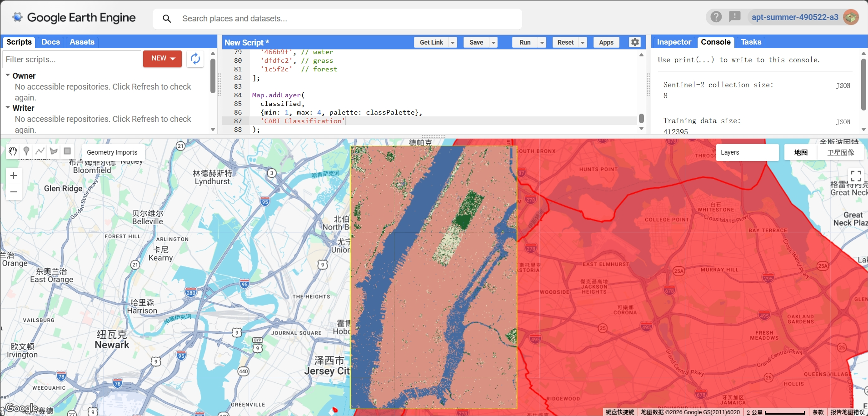868x416 pixels.
Task: Open Geometry Imports panel
Action: coord(112,152)
